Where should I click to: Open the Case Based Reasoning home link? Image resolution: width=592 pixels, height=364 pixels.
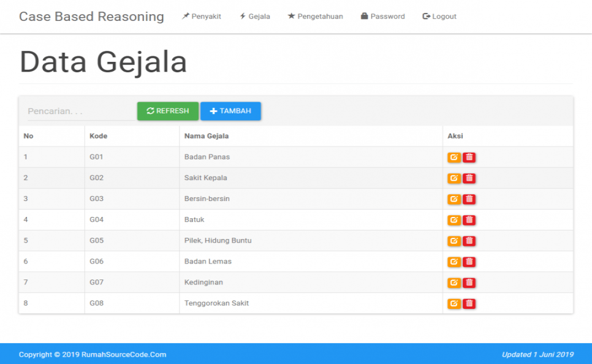91,17
